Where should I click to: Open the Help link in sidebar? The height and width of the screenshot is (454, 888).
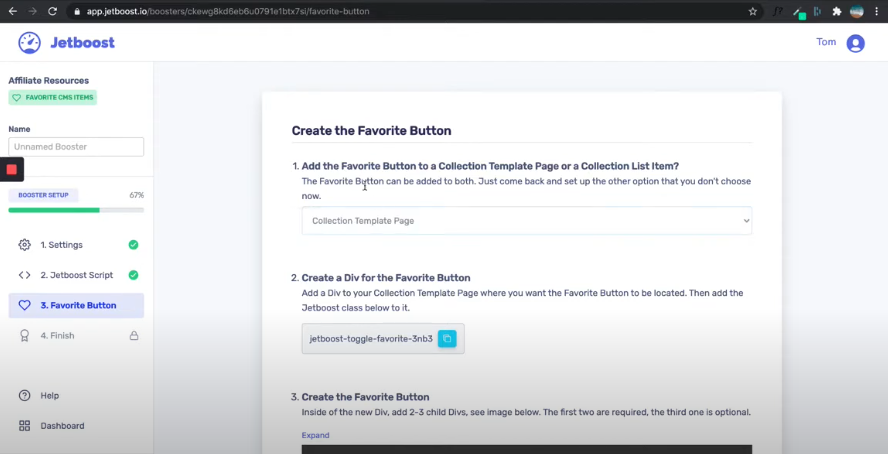tap(49, 396)
